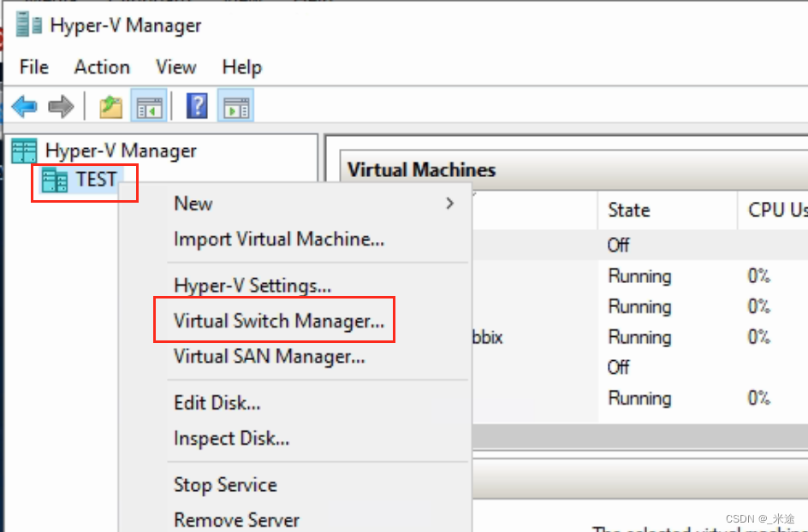
Task: Open the Action menu
Action: pyautogui.click(x=101, y=68)
